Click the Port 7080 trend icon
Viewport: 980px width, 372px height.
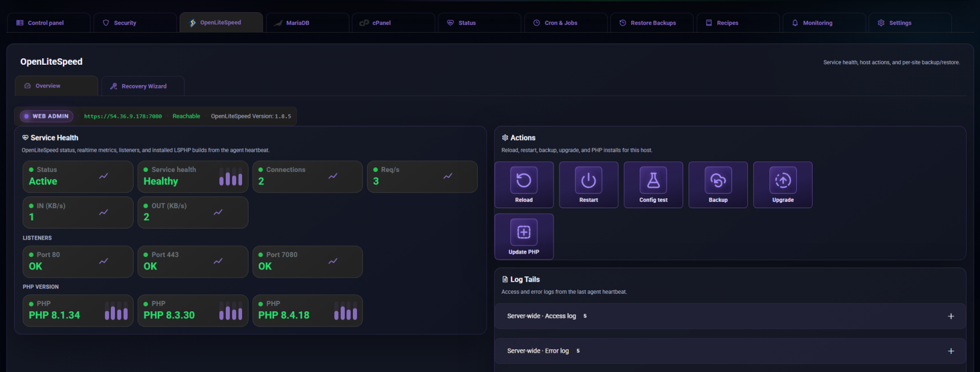[333, 261]
